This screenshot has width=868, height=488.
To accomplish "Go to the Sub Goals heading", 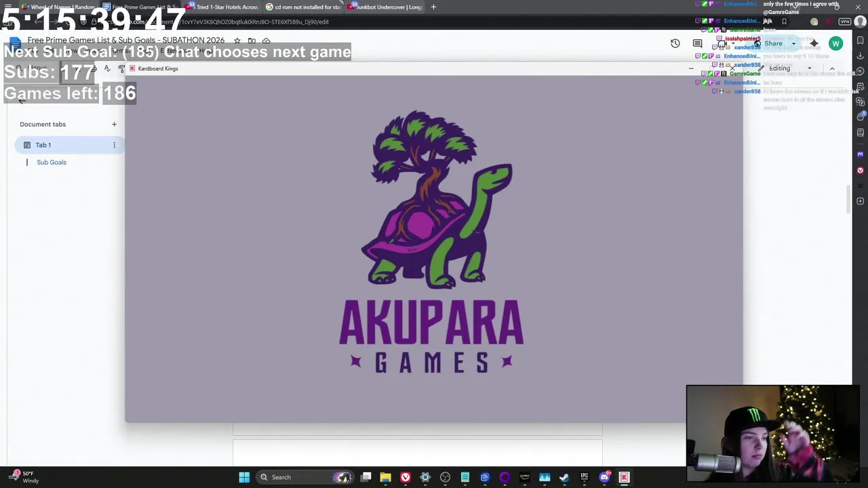I will pyautogui.click(x=52, y=162).
